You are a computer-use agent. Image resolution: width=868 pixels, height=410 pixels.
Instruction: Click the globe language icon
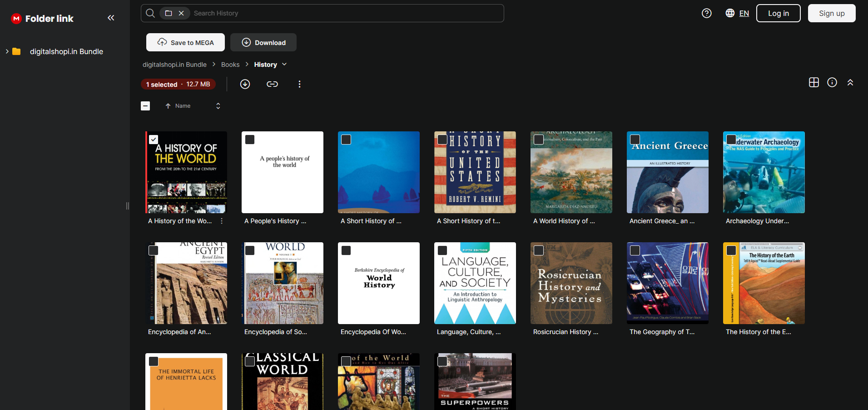730,13
